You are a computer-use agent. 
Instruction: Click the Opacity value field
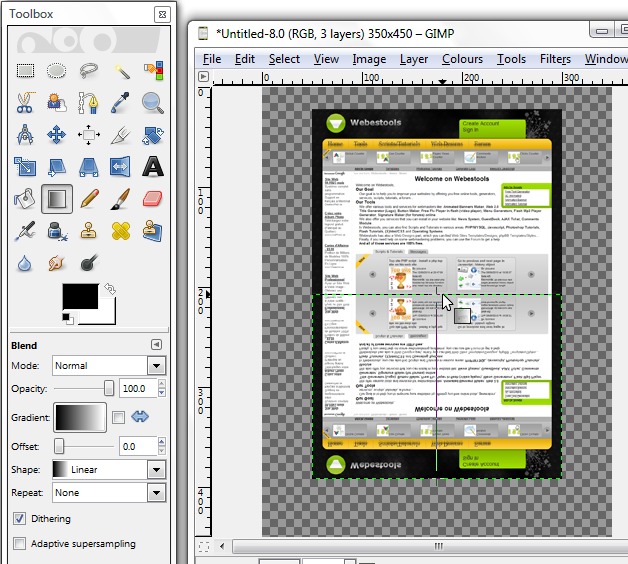point(138,389)
